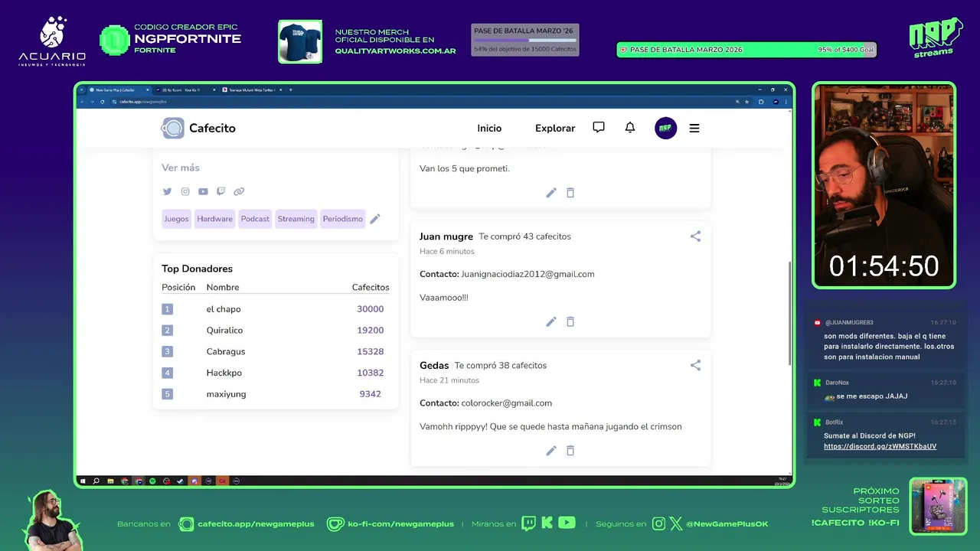The width and height of the screenshot is (980, 551).
Task: Reload the page in the browser
Action: point(102,102)
